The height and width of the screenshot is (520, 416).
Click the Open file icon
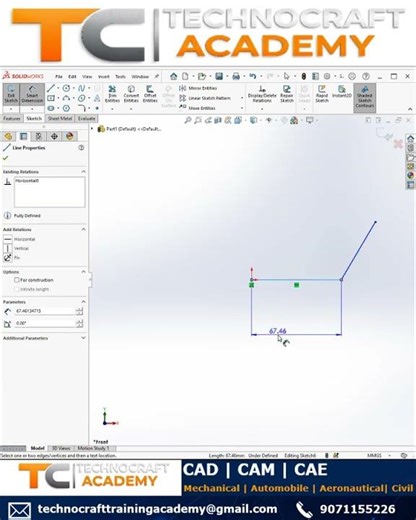pyautogui.click(x=201, y=76)
